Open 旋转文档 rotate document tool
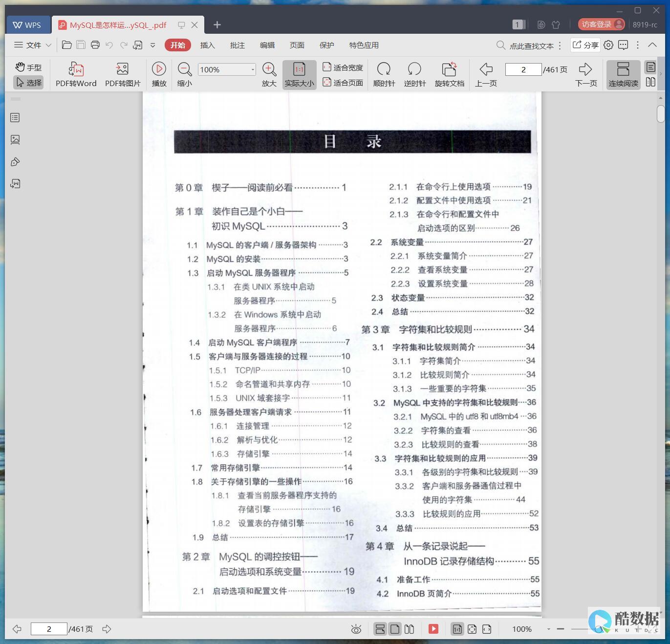670x644 pixels. (450, 75)
